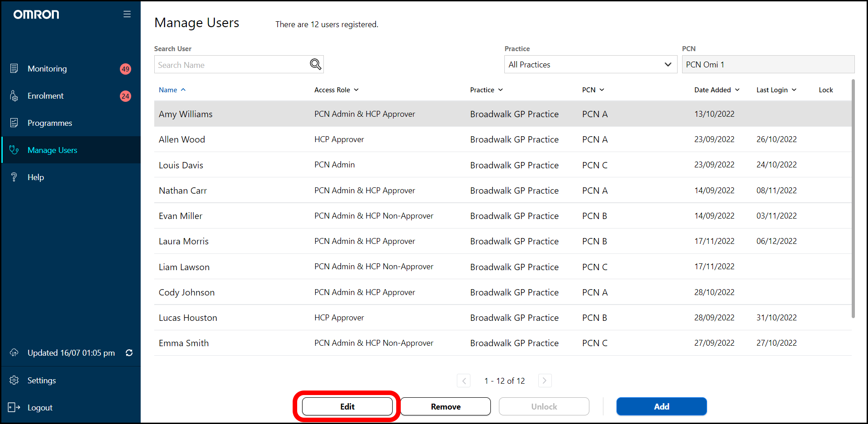
Task: Sort by Last Login column header
Action: (776, 90)
